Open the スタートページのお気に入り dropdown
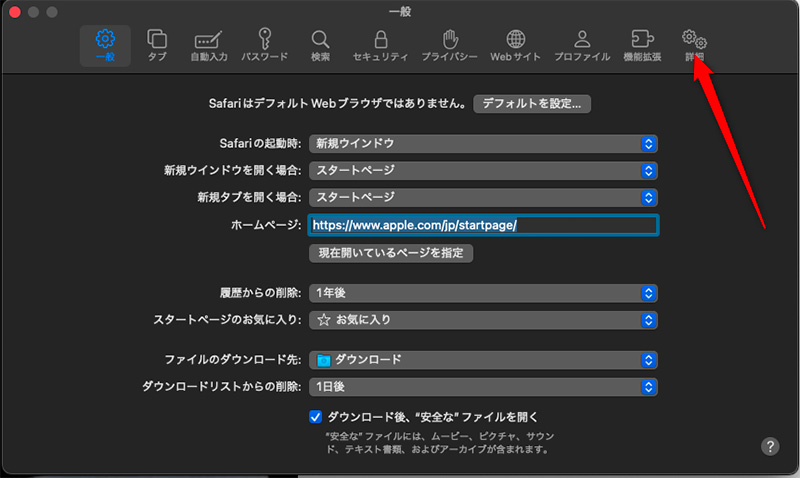The width and height of the screenshot is (800, 478). click(483, 320)
